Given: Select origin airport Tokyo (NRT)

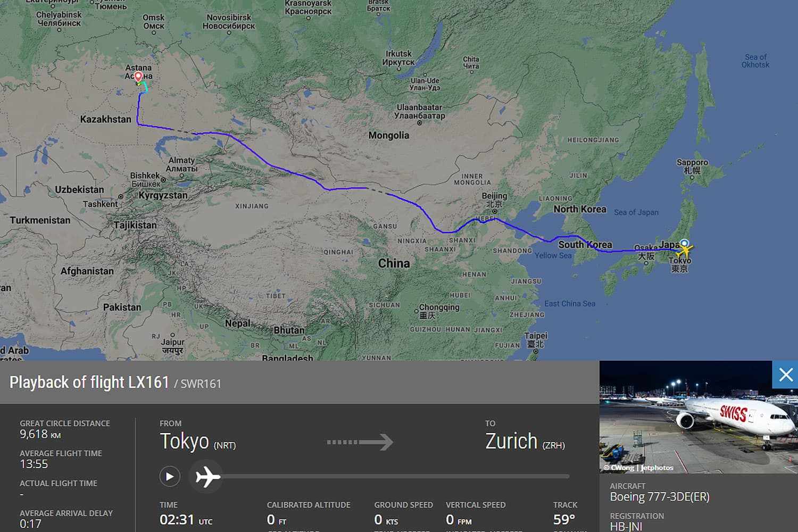Looking at the screenshot, I should pyautogui.click(x=197, y=442).
